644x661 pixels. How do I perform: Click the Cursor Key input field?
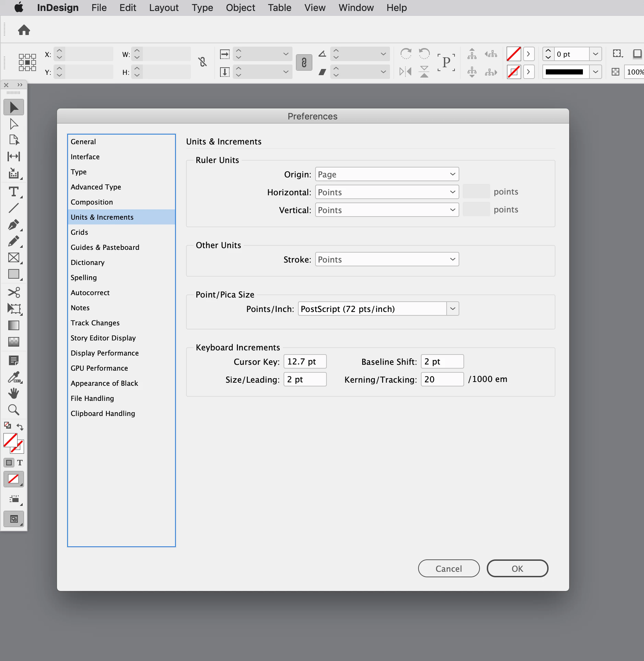tap(305, 361)
